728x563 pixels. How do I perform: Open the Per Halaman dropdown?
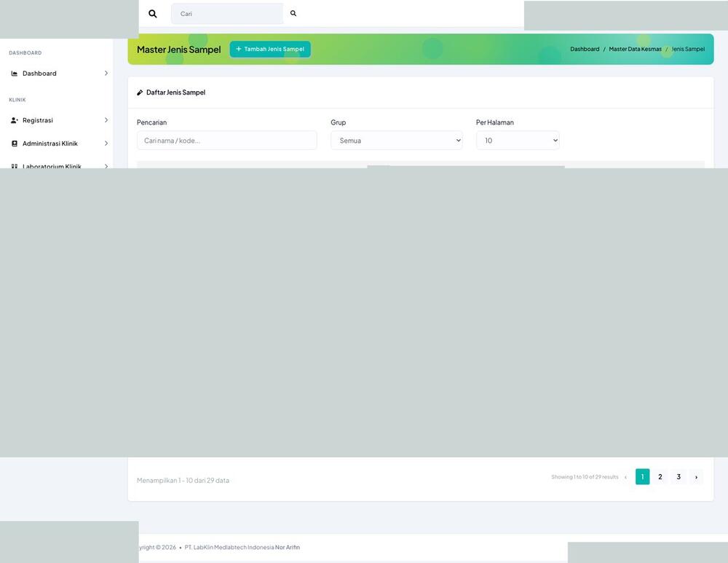[518, 141]
